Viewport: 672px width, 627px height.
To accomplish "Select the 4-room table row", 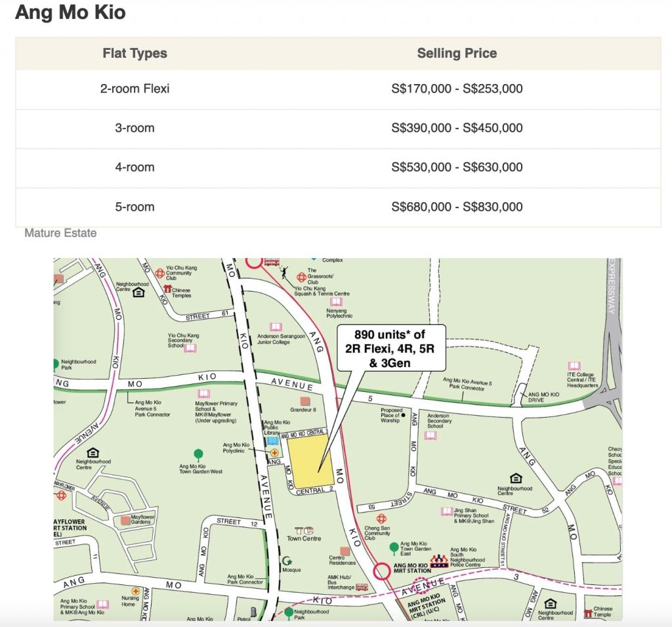I will coord(337,167).
